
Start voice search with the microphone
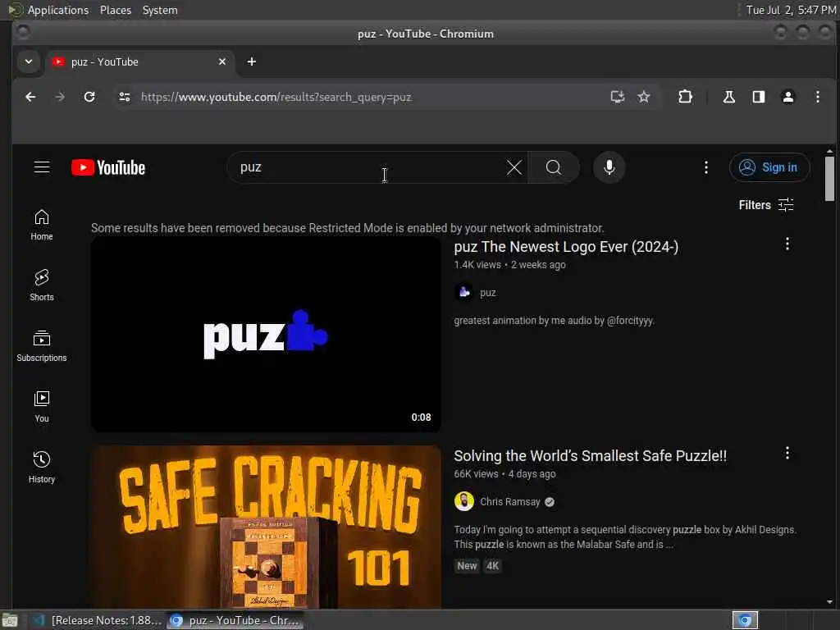click(609, 167)
